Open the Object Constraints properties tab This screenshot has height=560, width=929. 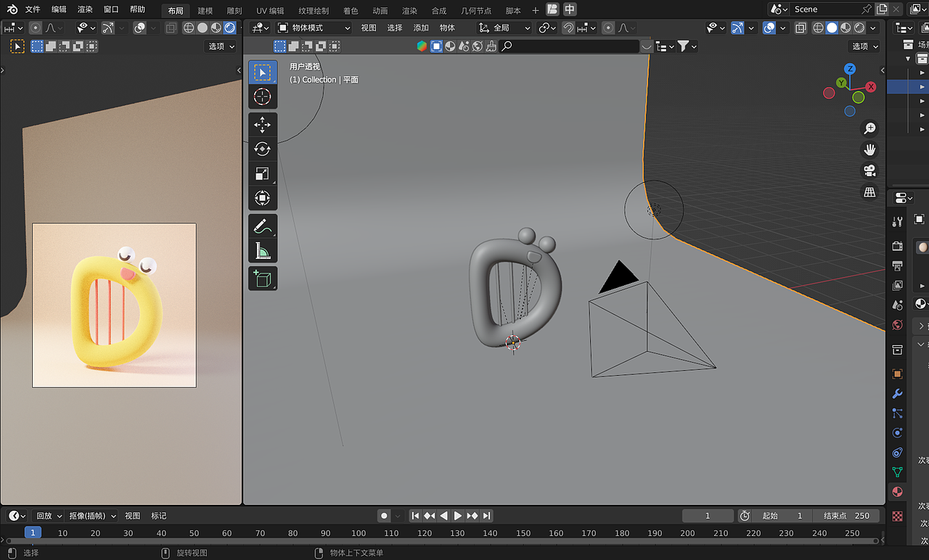click(x=898, y=453)
